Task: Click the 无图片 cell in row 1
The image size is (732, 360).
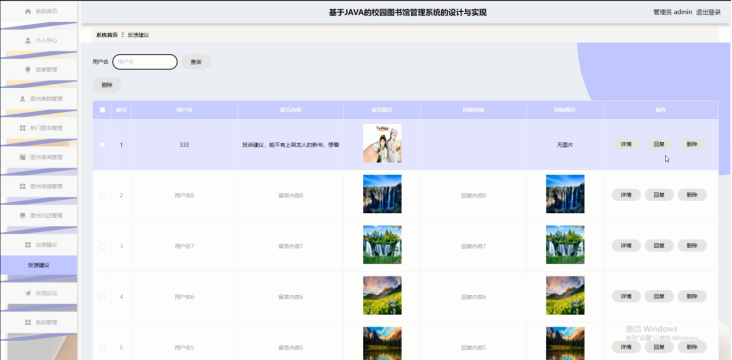Action: (x=565, y=145)
